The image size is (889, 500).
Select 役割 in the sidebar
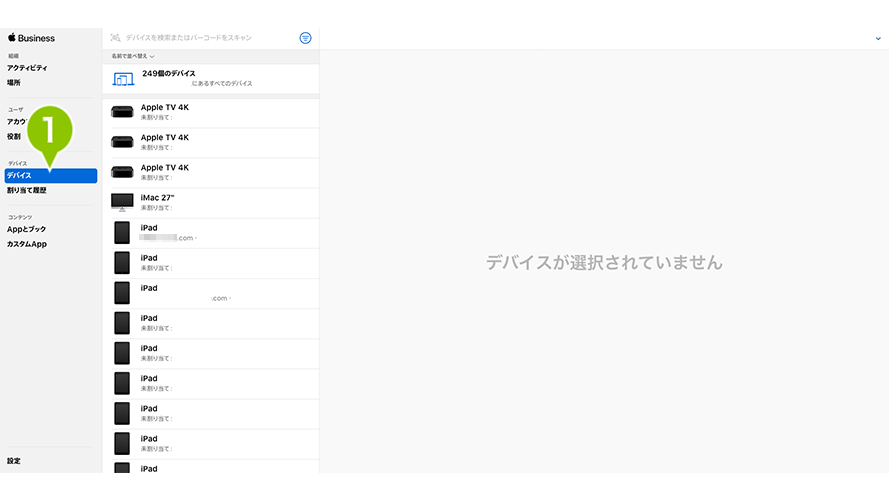click(x=14, y=137)
